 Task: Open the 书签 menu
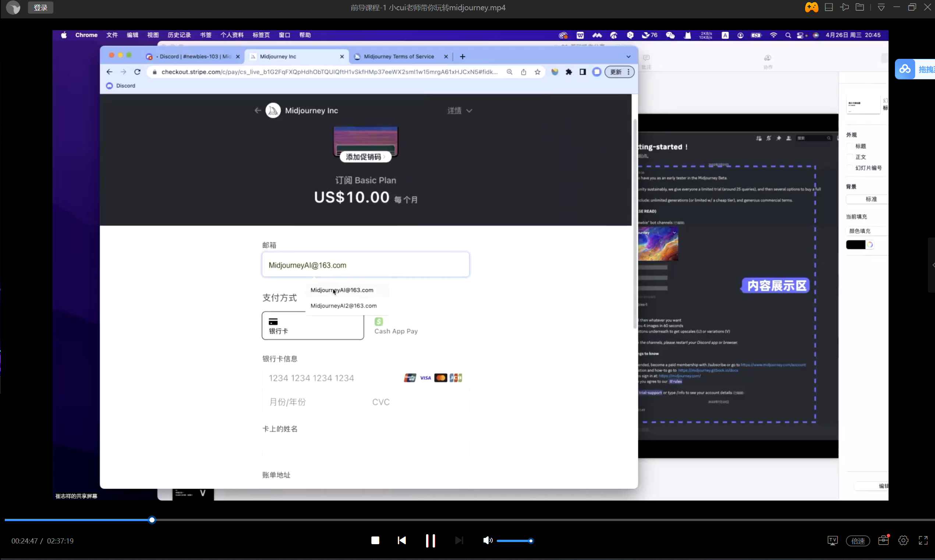tap(205, 35)
